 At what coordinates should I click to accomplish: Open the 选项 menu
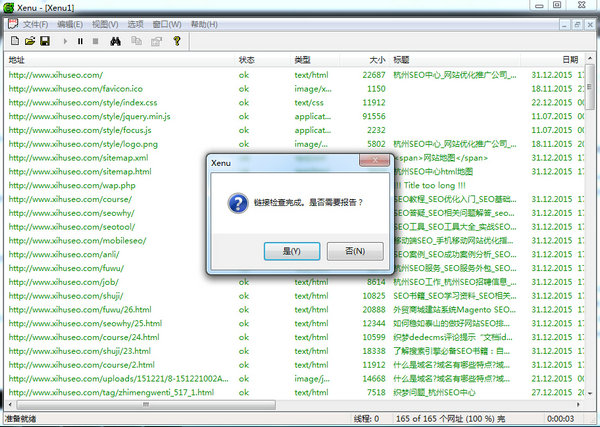pyautogui.click(x=135, y=24)
